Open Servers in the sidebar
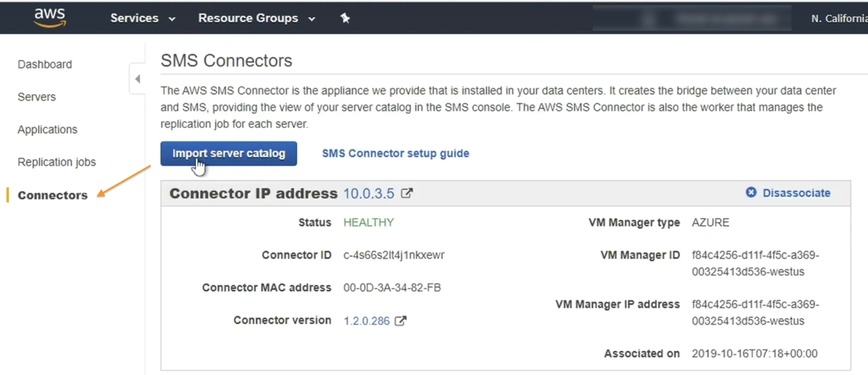Screen dimensions: 868x375 [x=37, y=97]
